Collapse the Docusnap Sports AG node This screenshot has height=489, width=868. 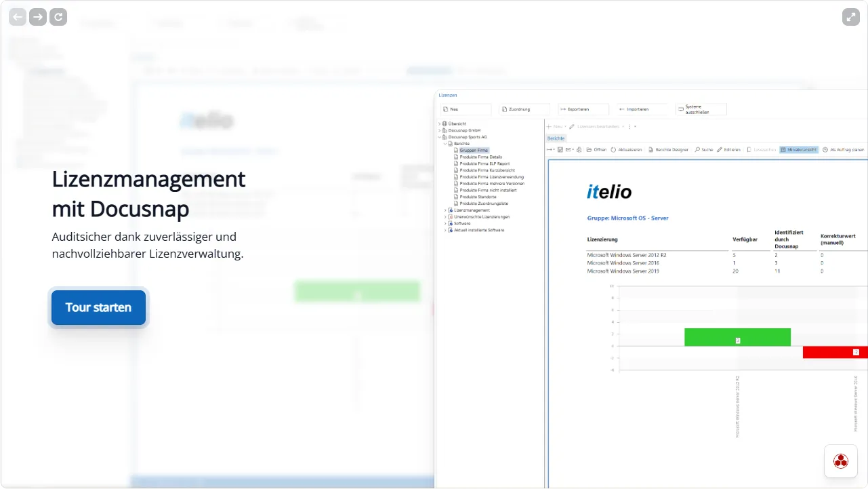(x=440, y=137)
